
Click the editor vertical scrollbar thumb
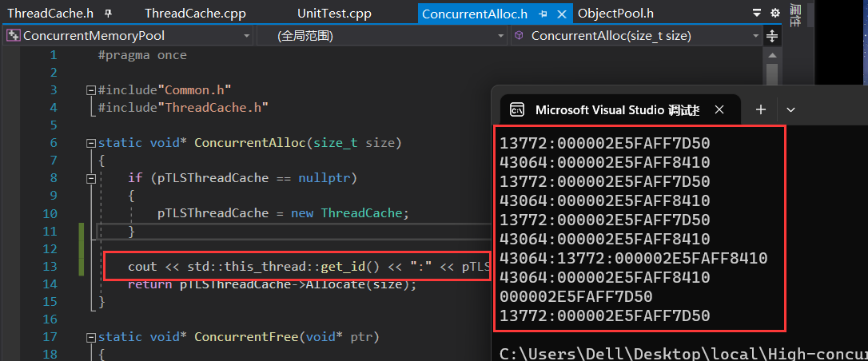click(x=771, y=75)
